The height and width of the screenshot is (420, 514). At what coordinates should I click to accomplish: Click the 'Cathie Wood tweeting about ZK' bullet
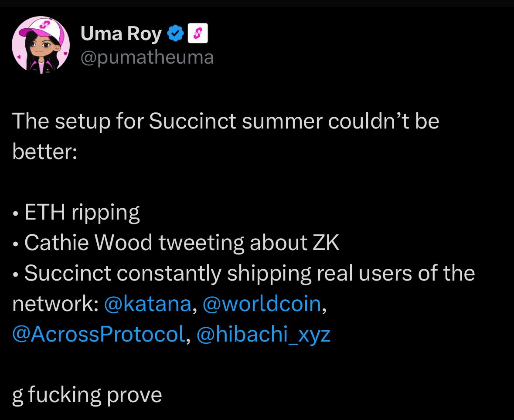pos(176,243)
